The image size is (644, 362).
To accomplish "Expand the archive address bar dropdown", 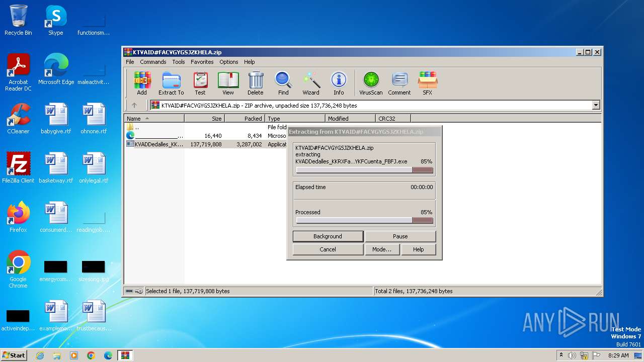I will [596, 105].
